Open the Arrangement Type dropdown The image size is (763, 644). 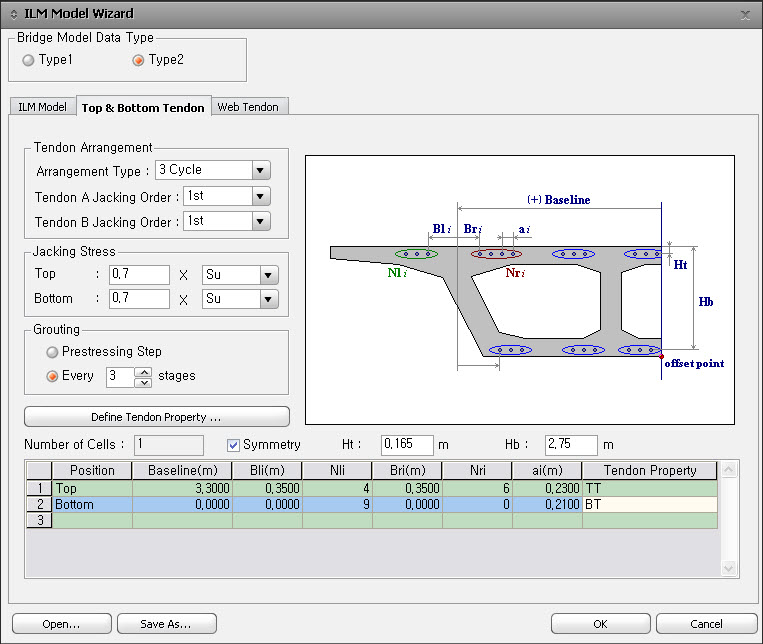[x=261, y=170]
